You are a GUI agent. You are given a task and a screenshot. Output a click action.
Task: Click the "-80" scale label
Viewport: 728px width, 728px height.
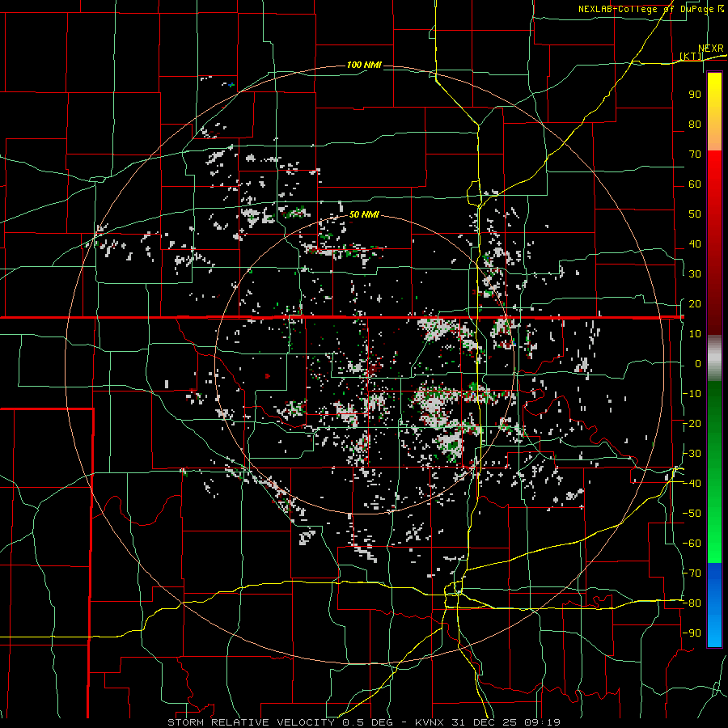click(692, 603)
